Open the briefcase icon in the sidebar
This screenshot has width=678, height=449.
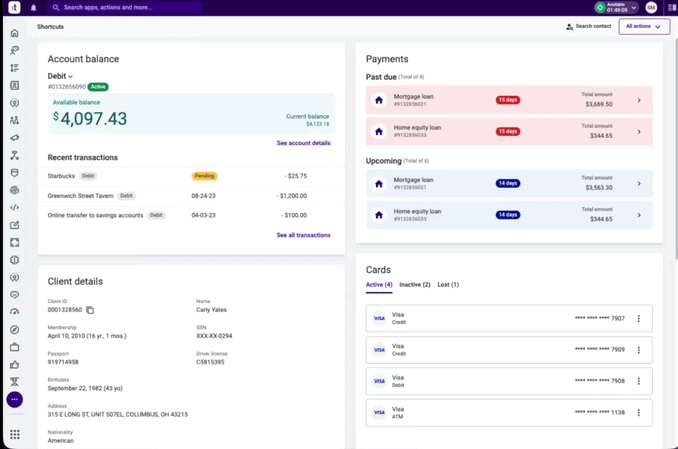tap(15, 347)
